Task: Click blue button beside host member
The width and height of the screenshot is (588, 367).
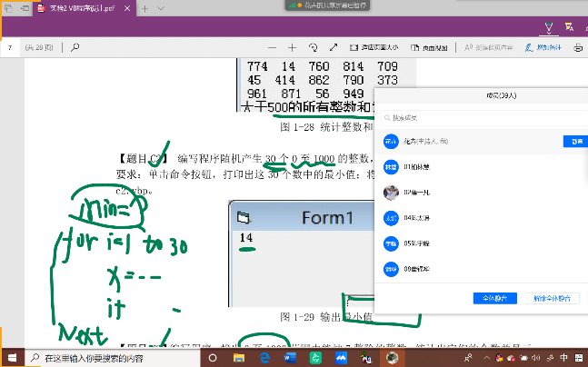Action: tap(573, 142)
